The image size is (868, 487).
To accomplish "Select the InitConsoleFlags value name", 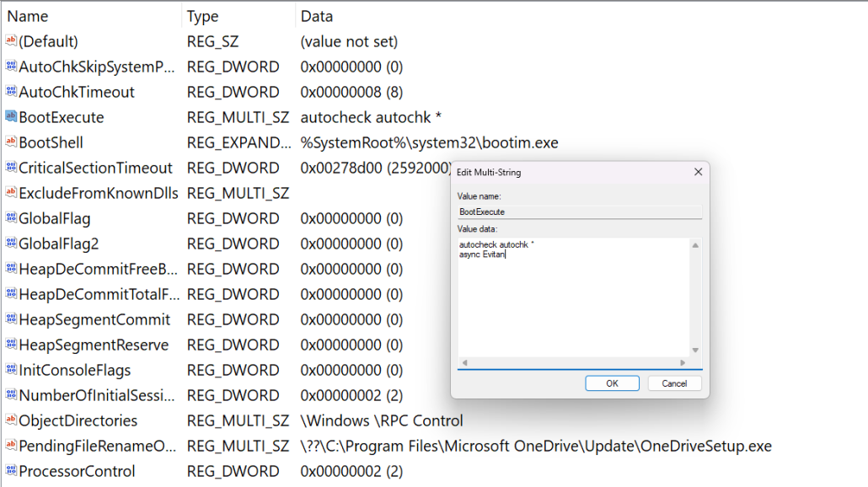I will point(75,370).
